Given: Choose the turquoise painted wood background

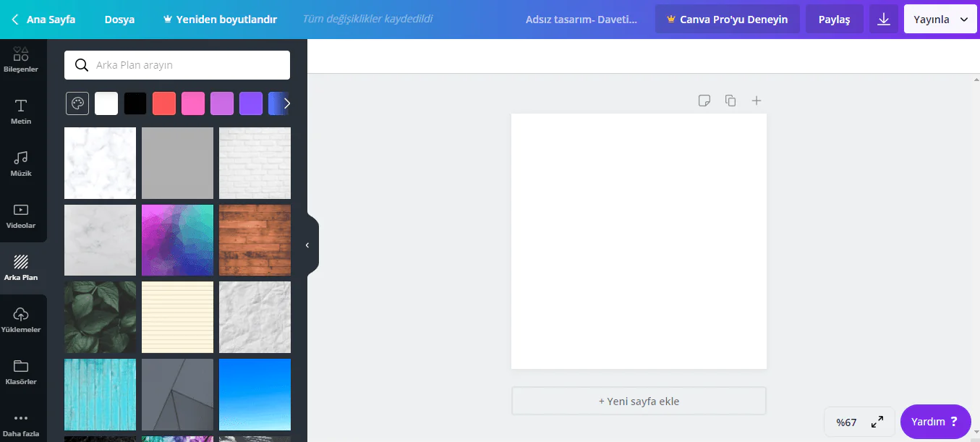Looking at the screenshot, I should (100, 394).
